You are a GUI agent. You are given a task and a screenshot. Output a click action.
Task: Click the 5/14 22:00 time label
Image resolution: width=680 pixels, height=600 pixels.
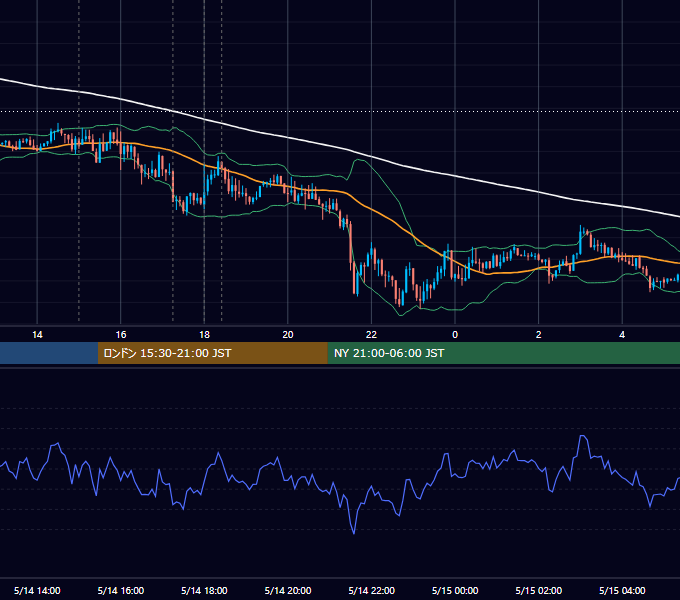pos(372,590)
